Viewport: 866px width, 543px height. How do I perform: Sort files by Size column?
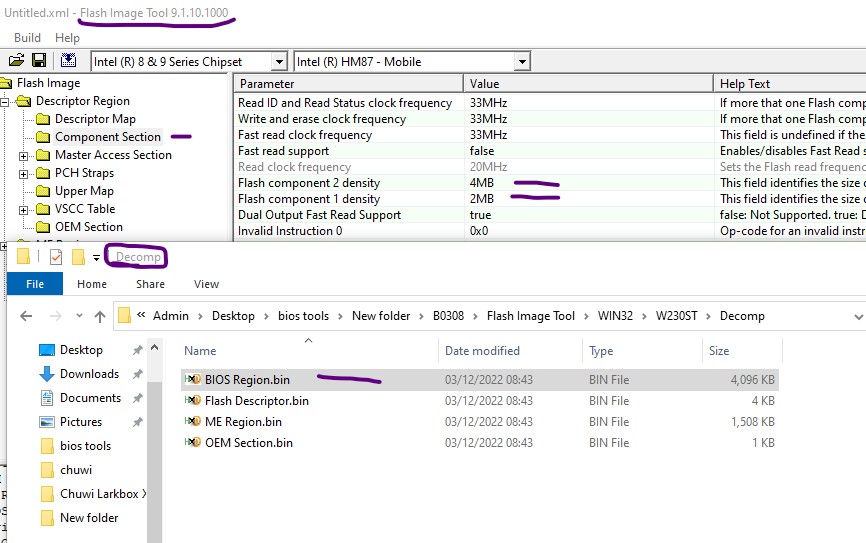(719, 351)
